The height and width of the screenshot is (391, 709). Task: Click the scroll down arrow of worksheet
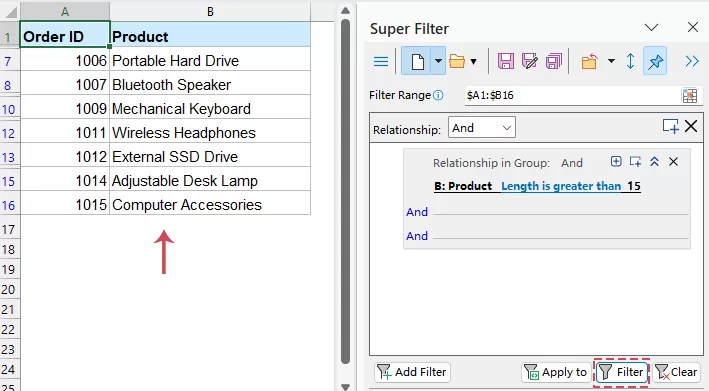(345, 386)
